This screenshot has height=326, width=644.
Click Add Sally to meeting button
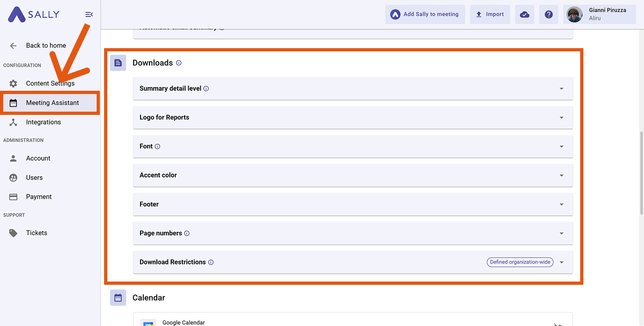pyautogui.click(x=425, y=14)
